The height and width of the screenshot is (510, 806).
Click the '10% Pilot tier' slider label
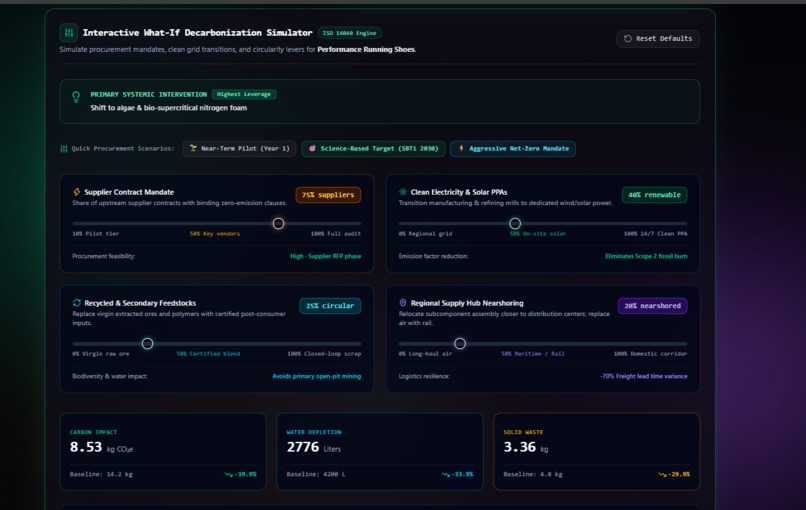click(x=96, y=234)
